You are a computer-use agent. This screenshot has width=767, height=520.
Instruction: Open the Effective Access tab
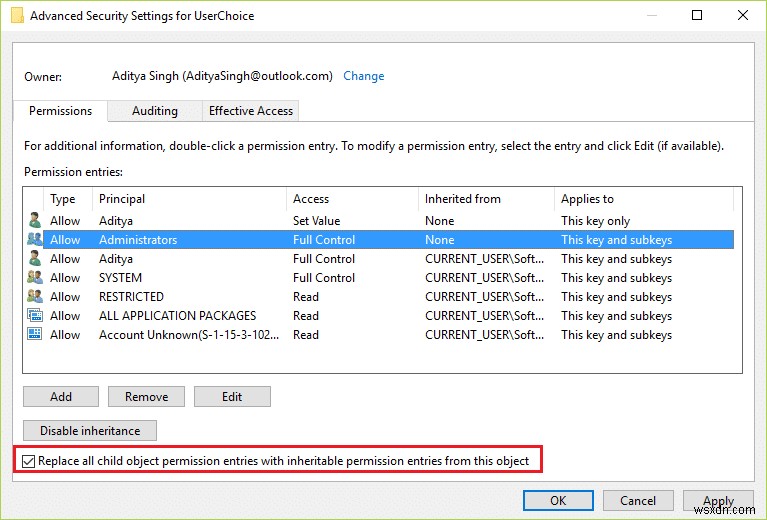250,111
